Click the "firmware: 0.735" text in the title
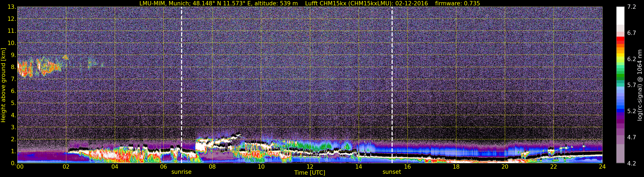644x177 pixels. 457,3
